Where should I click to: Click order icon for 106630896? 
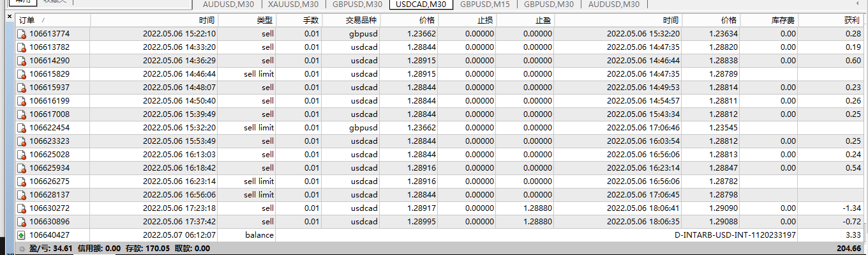22,222
